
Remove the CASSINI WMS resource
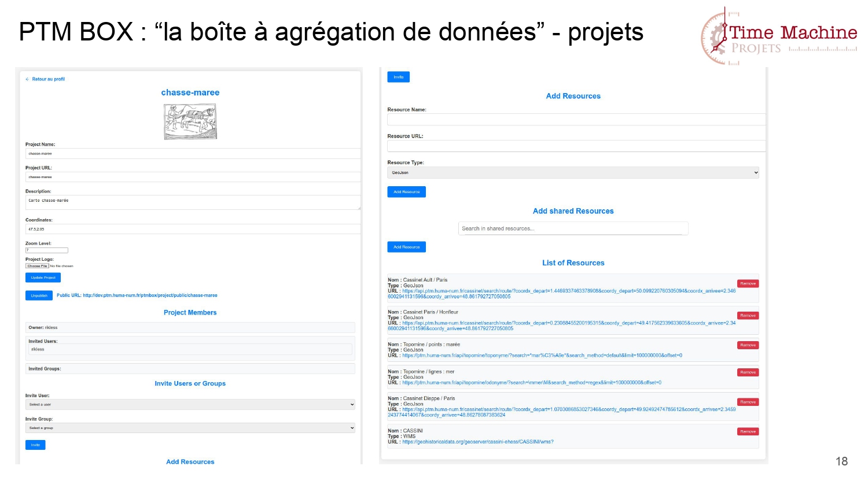748,432
